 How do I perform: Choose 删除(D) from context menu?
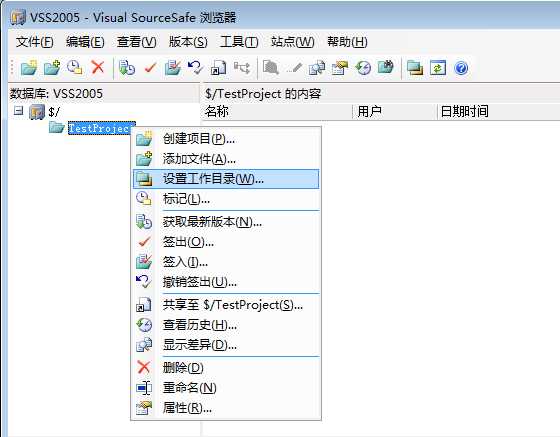click(x=226, y=367)
